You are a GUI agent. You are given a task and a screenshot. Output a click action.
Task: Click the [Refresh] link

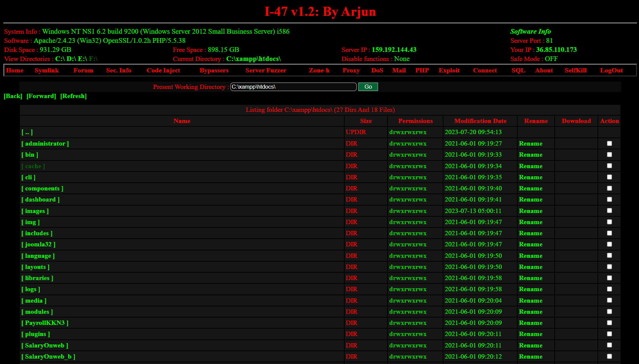(x=74, y=96)
